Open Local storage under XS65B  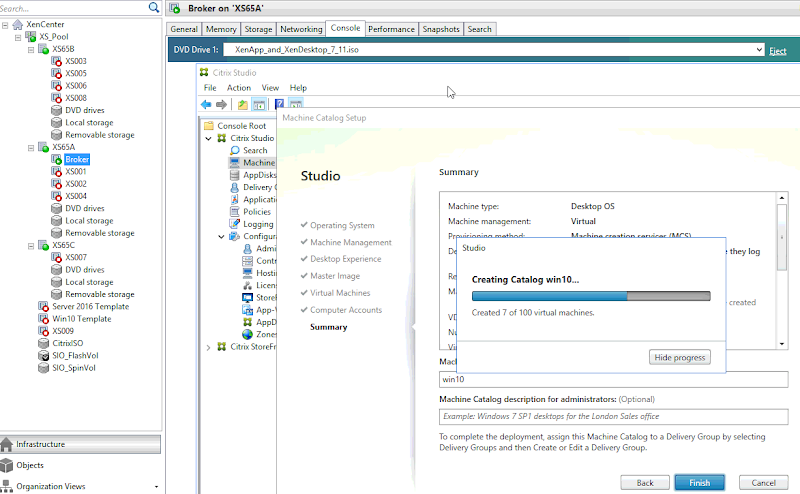[x=89, y=122]
